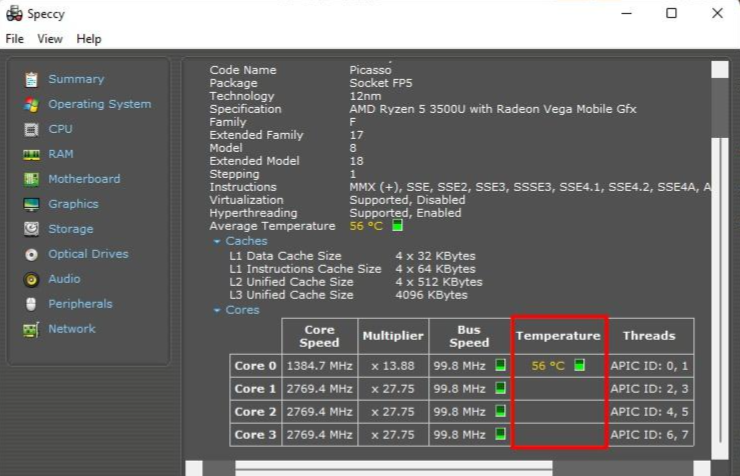This screenshot has width=740, height=476.
Task: Open the RAM page link
Action: point(61,154)
